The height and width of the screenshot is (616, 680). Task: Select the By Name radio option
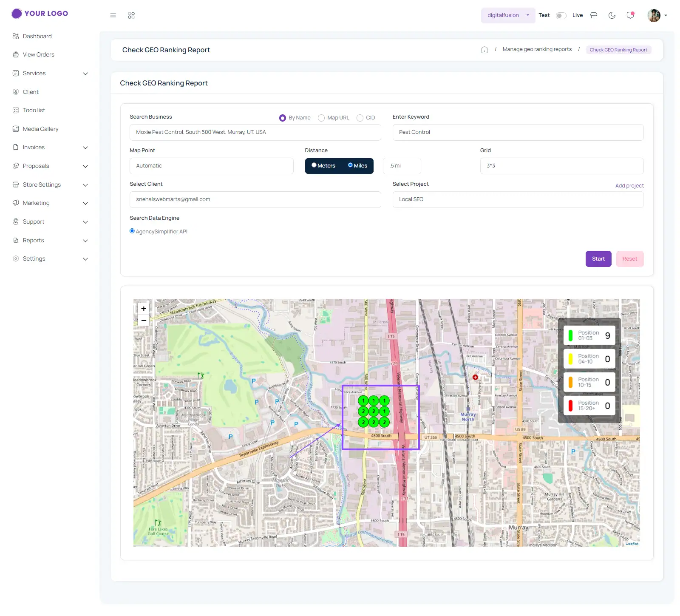(283, 118)
